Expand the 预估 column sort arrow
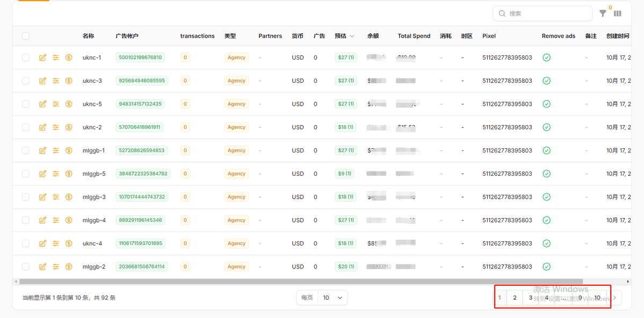The width and height of the screenshot is (644, 318). [x=352, y=37]
